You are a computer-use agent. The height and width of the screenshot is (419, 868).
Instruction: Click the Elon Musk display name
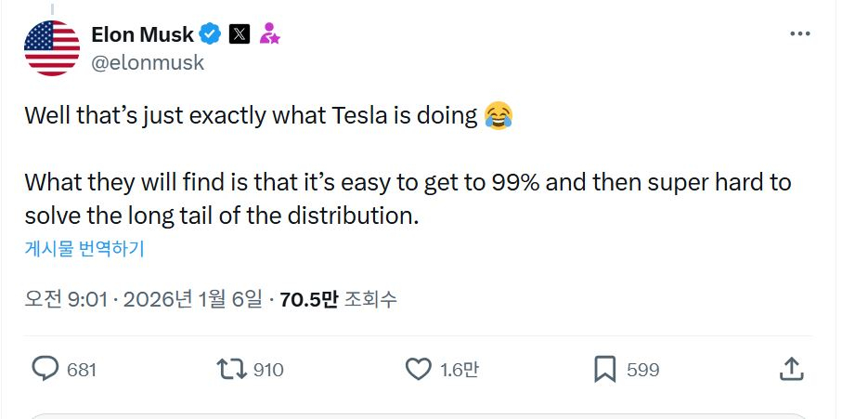[142, 35]
